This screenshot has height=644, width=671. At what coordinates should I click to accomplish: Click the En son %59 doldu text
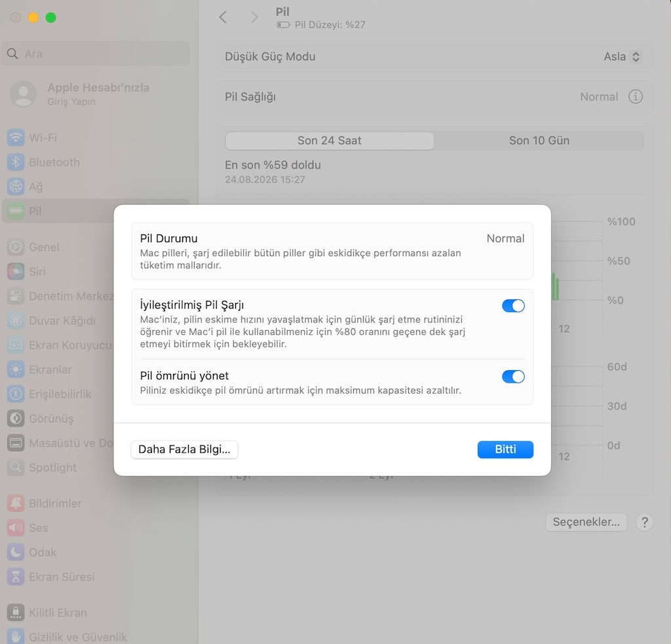[273, 165]
